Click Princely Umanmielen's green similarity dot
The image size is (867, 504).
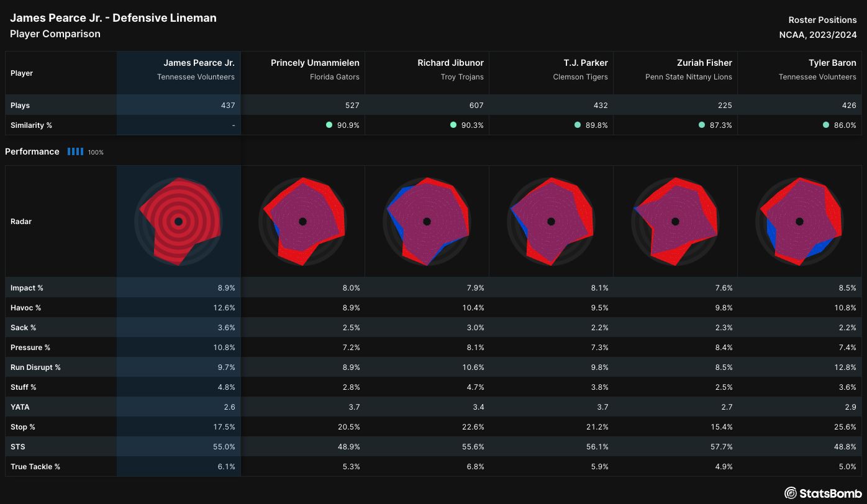point(329,125)
